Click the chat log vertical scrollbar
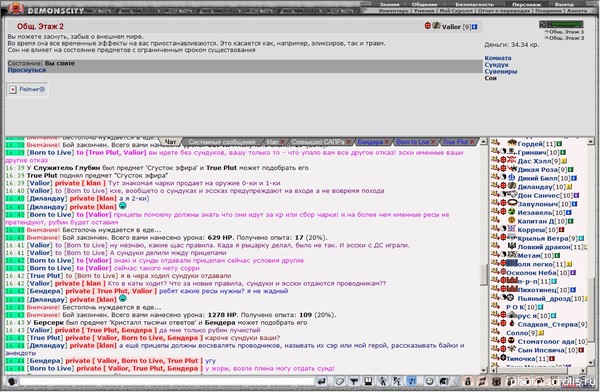600x392 pixels. (484, 274)
